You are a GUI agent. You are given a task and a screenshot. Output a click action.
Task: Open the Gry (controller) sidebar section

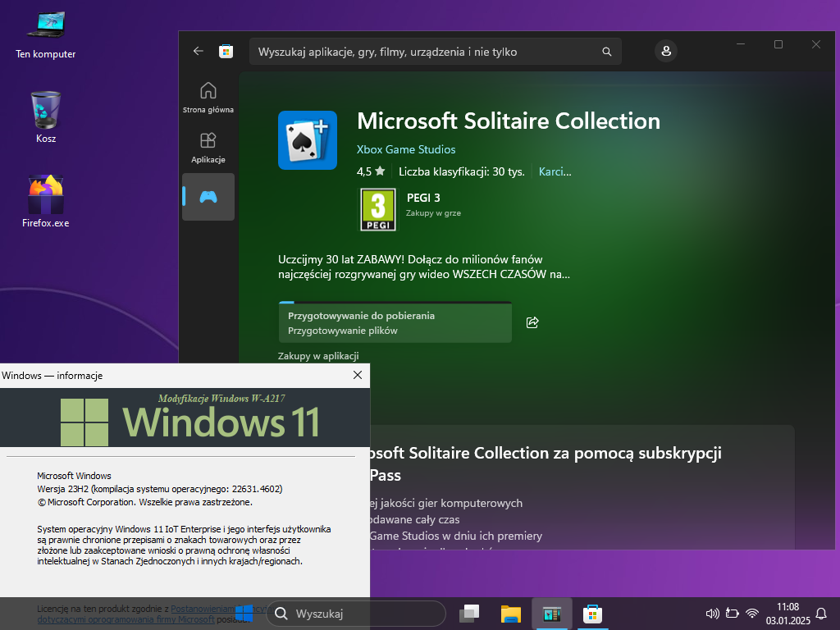click(208, 197)
